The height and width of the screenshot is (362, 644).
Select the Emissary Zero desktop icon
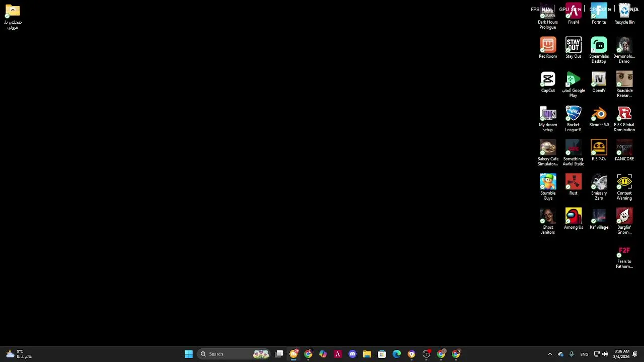coord(599,188)
